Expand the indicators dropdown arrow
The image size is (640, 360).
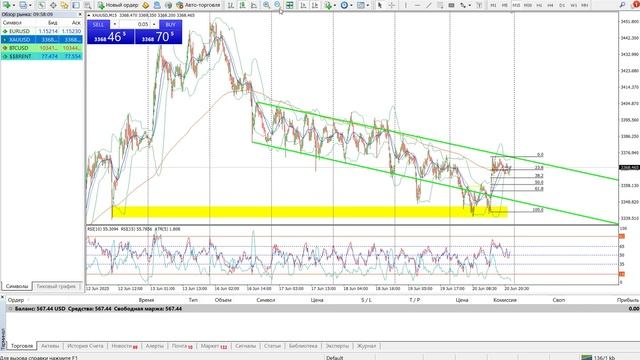point(335,5)
